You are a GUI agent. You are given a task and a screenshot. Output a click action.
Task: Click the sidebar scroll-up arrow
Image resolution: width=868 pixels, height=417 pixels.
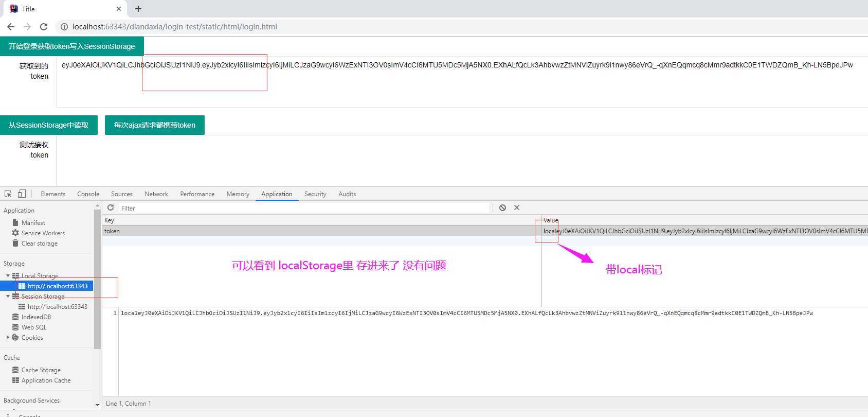click(x=97, y=206)
